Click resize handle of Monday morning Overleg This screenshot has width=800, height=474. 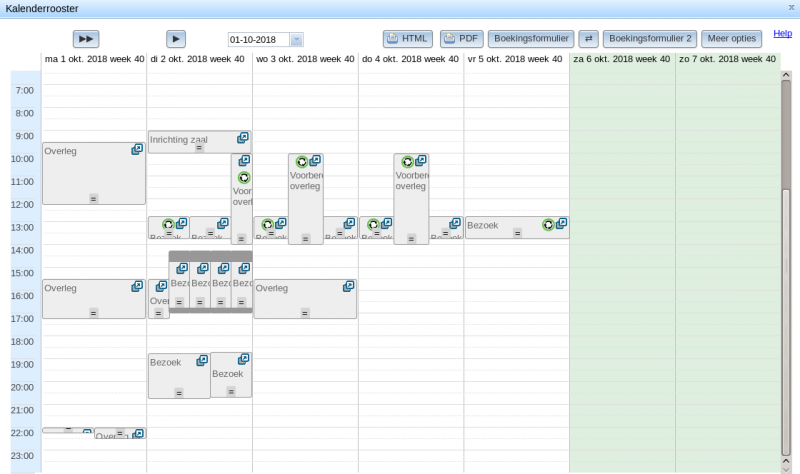click(93, 198)
